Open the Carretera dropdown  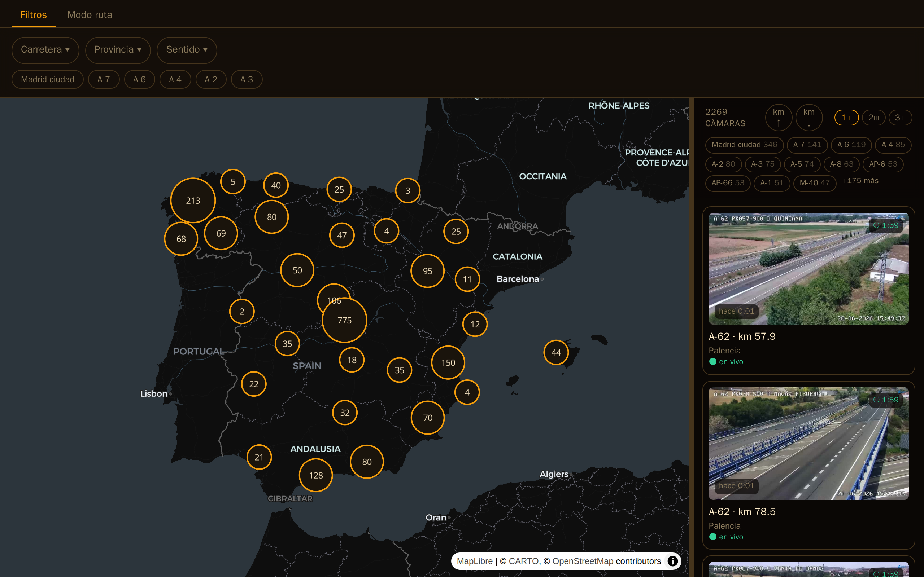pos(45,50)
